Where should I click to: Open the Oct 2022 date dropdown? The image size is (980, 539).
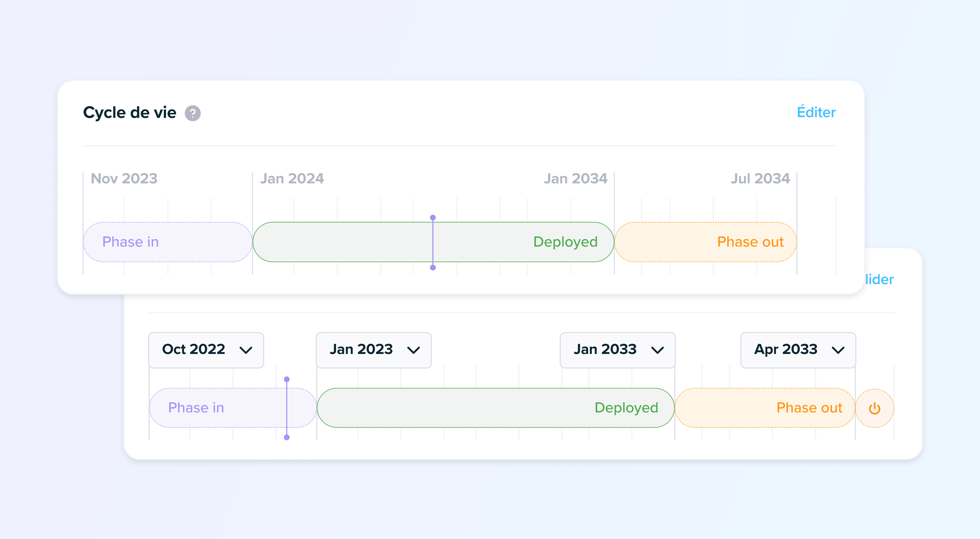(x=206, y=349)
